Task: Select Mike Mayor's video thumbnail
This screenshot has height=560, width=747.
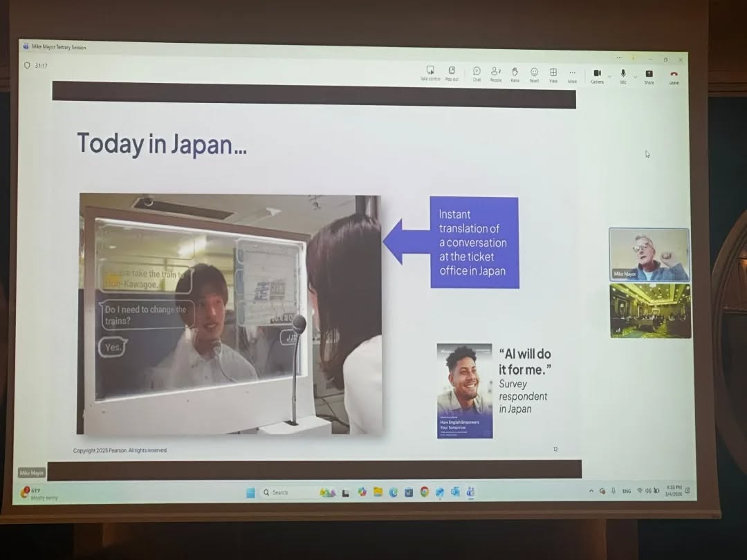Action: pos(649,254)
